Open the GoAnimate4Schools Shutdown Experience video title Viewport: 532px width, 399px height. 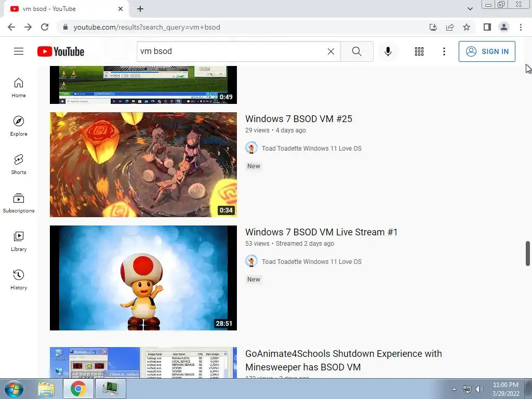343,361
